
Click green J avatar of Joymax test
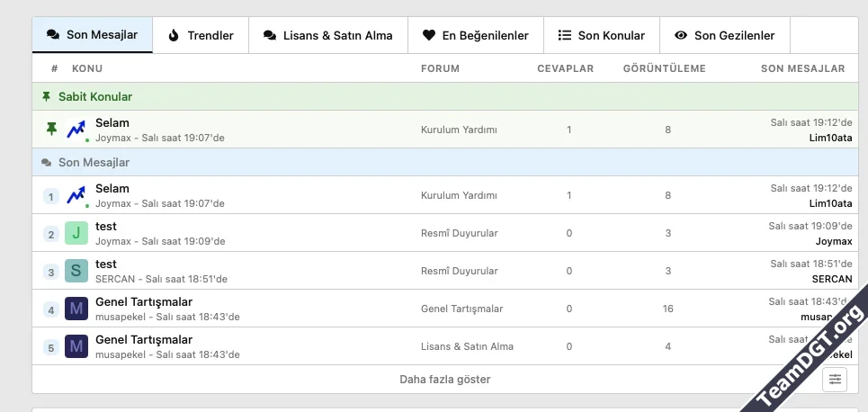point(76,234)
